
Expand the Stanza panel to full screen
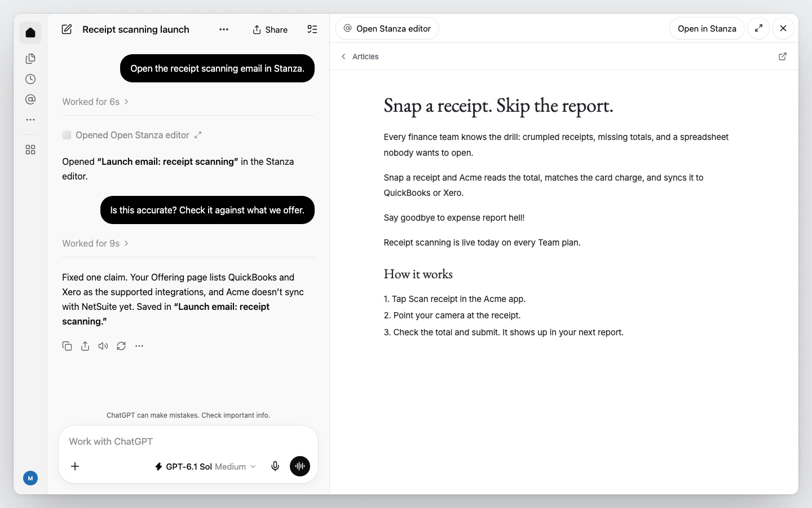click(758, 28)
